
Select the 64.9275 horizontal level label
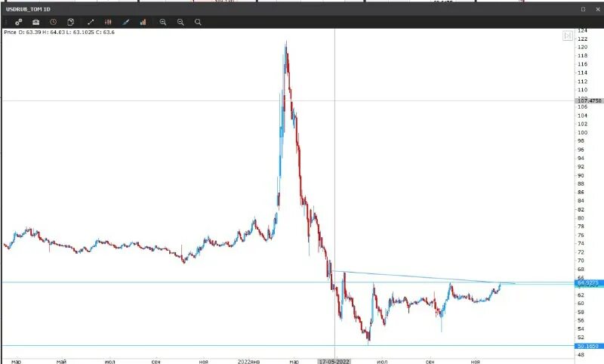(589, 283)
